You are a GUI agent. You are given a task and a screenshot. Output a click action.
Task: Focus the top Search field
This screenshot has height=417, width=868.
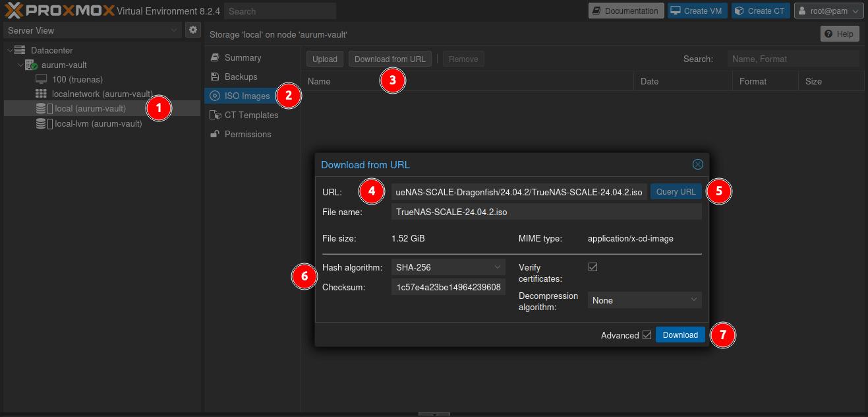pyautogui.click(x=280, y=11)
